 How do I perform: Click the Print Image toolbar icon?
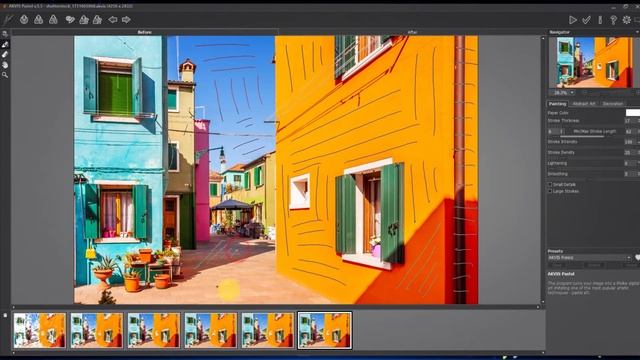coord(53,19)
